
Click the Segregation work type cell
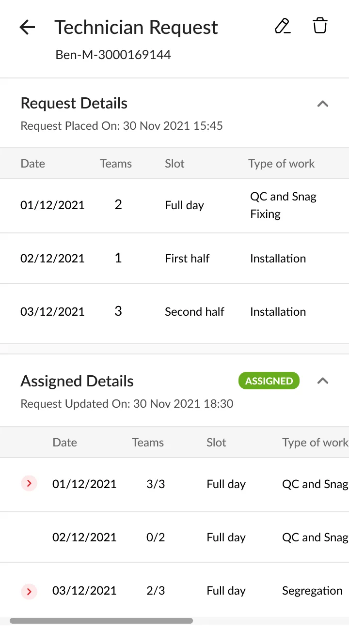[x=312, y=591]
